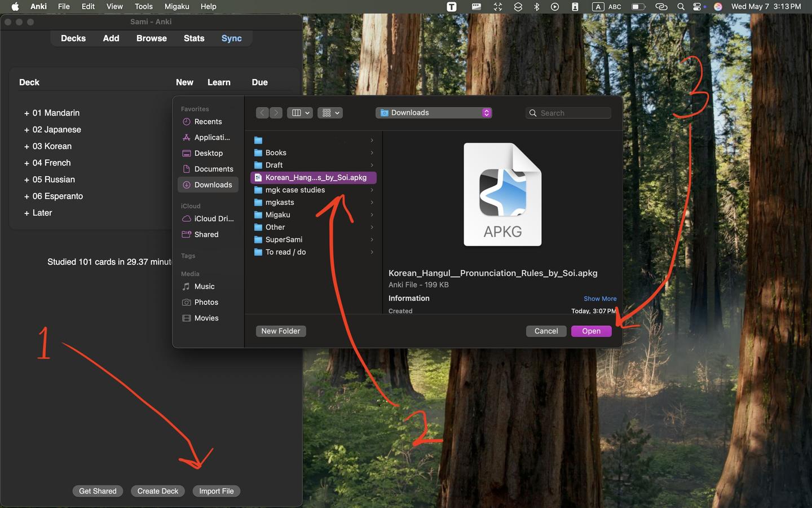Select Recents in the Favorites sidebar
Image resolution: width=812 pixels, height=508 pixels.
coord(208,122)
